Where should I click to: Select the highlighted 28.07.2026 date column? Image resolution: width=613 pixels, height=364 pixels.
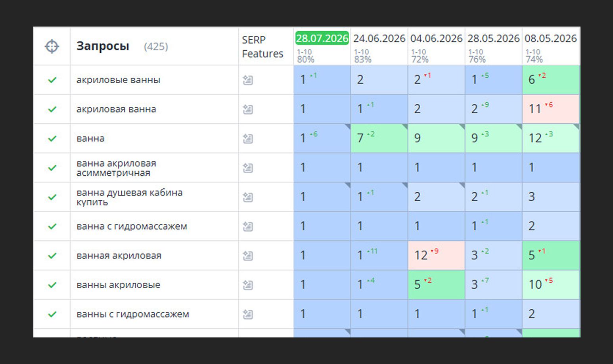point(322,38)
